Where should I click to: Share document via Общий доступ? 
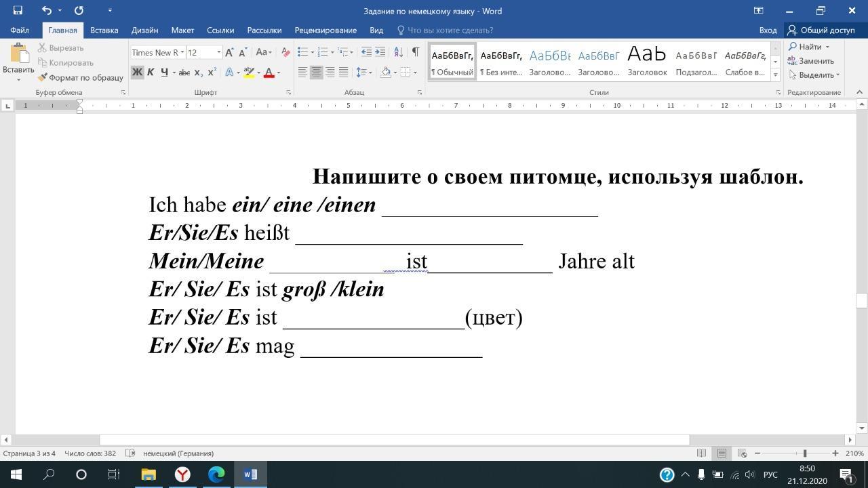tap(821, 30)
